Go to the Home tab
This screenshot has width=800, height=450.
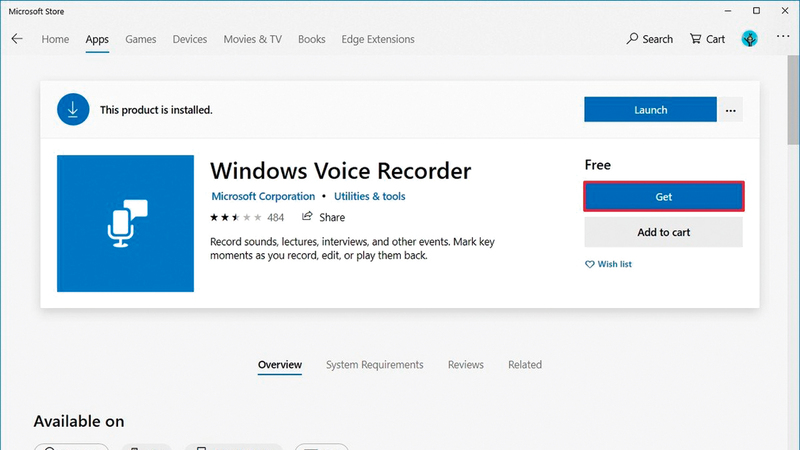(x=55, y=39)
